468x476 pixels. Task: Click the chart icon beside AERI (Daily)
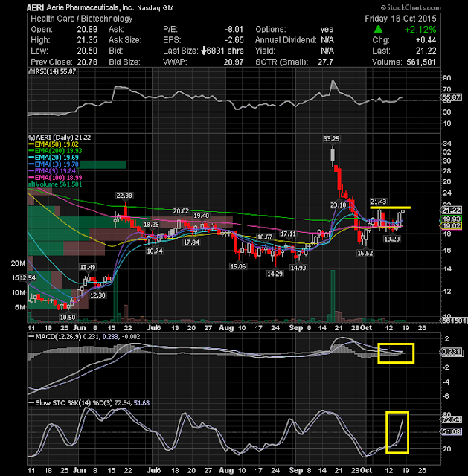(31, 138)
